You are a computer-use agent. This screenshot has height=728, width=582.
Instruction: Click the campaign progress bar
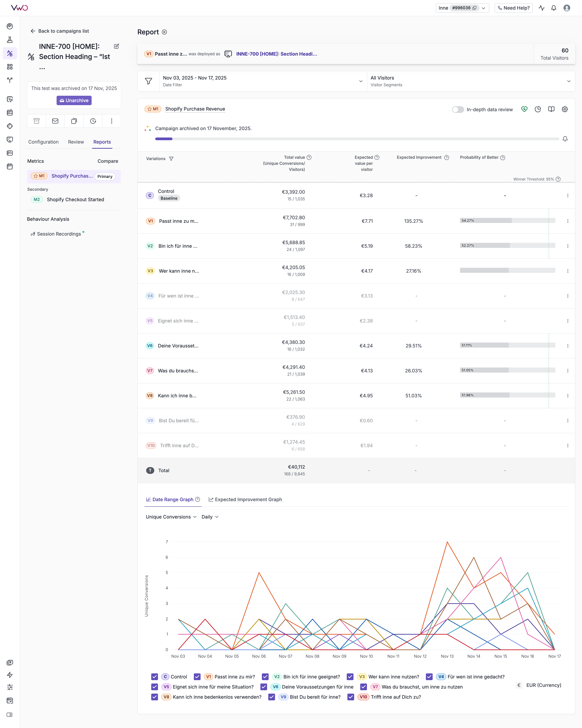357,139
